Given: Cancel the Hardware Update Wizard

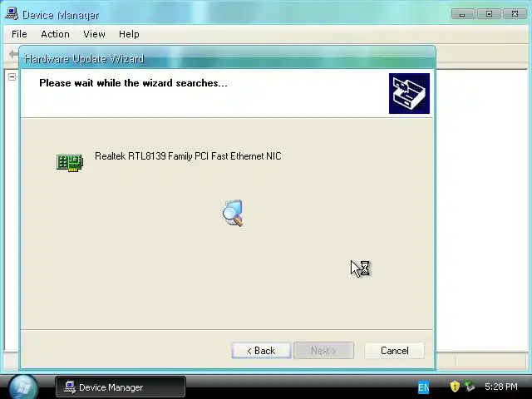Looking at the screenshot, I should point(394,351).
